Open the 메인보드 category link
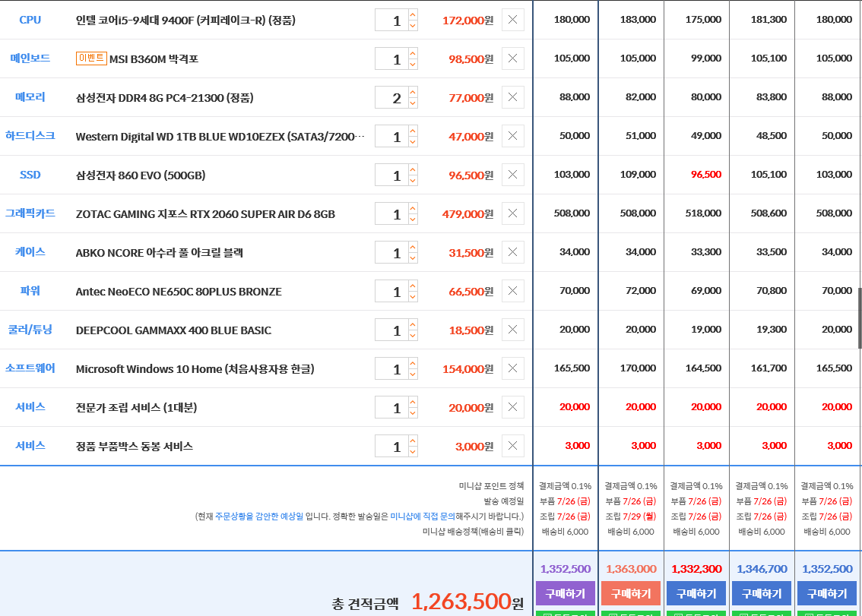 click(30, 58)
